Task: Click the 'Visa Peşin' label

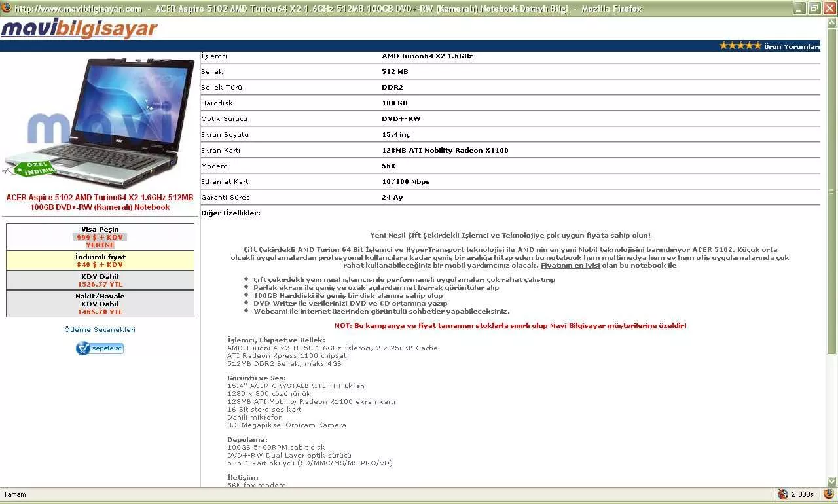Action: [x=100, y=229]
